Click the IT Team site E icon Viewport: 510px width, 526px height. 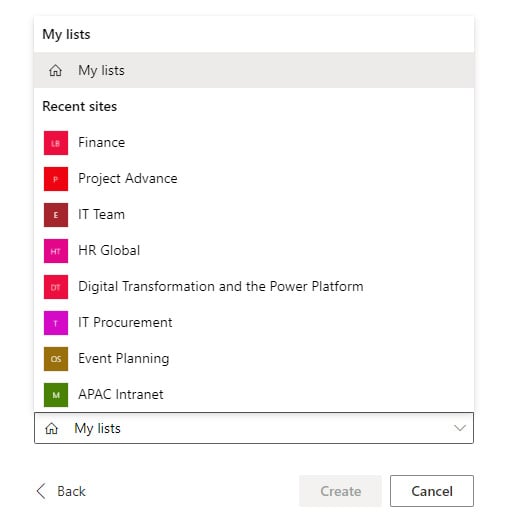pos(56,215)
